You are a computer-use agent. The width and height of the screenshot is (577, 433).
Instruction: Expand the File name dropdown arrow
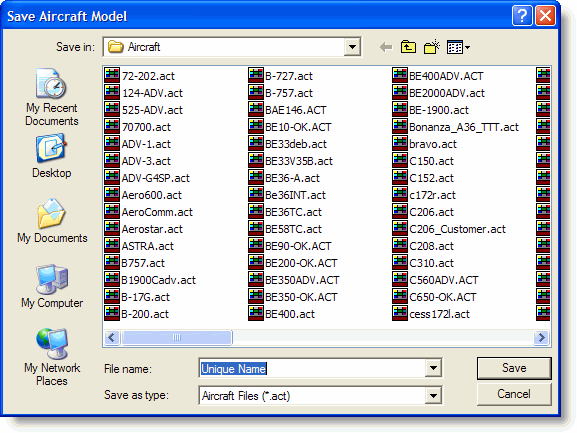click(433, 368)
